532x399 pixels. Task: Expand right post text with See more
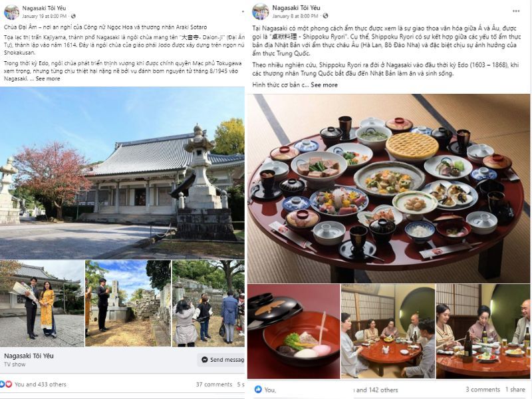pos(324,85)
